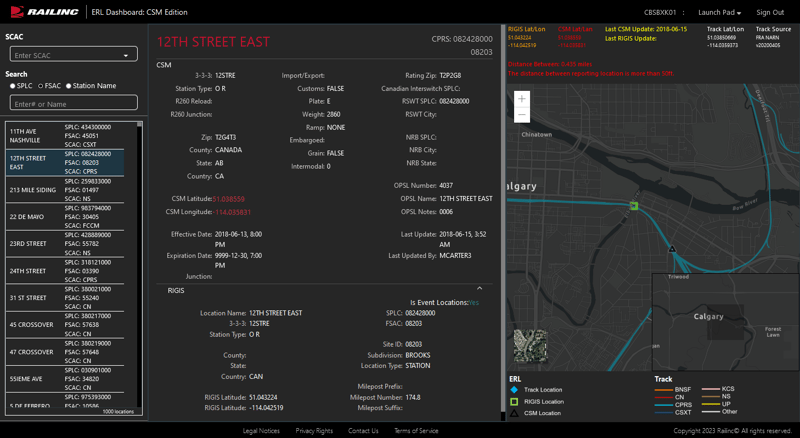Click the red CSM Longitude value -114.035831

pyautogui.click(x=232, y=212)
